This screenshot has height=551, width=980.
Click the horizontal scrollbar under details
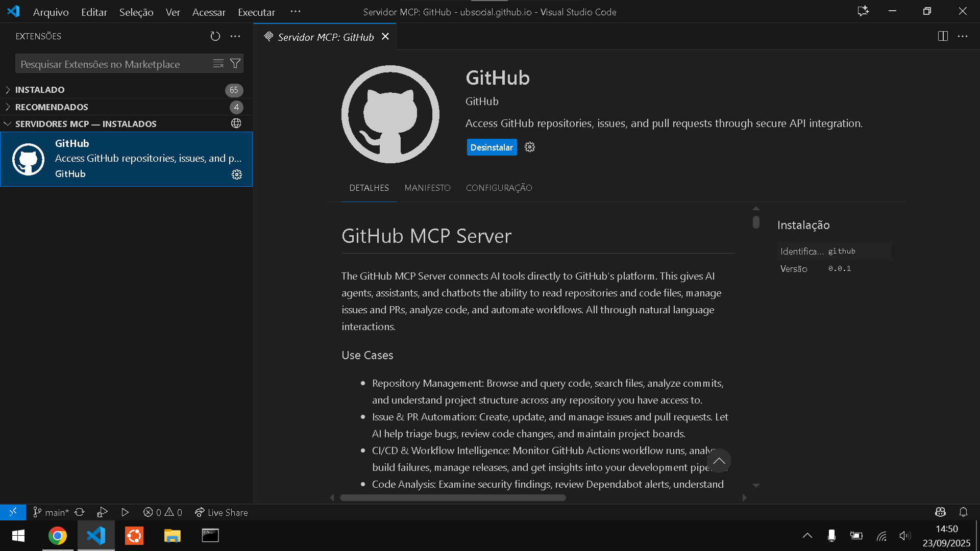point(453,498)
